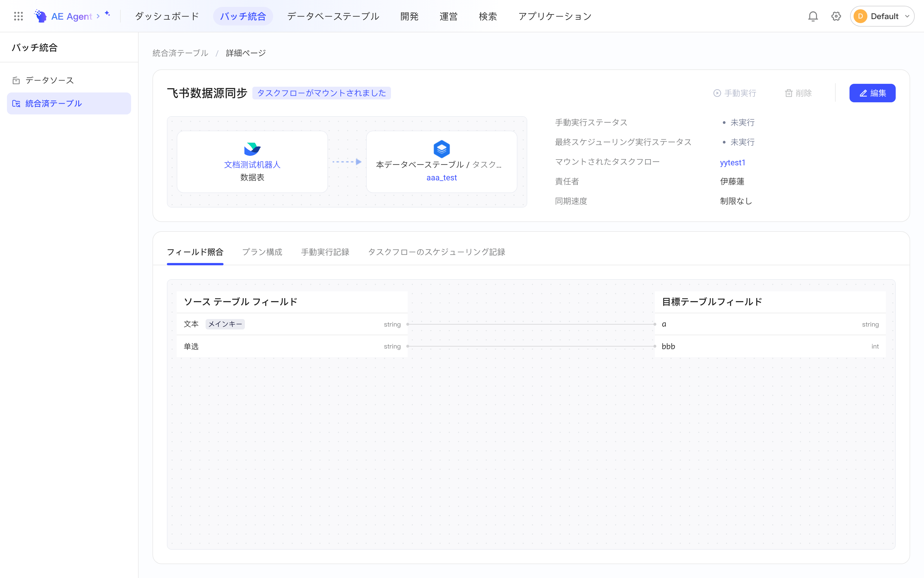924x578 pixels.
Task: Click the play icon of 手動実行
Action: click(x=717, y=93)
